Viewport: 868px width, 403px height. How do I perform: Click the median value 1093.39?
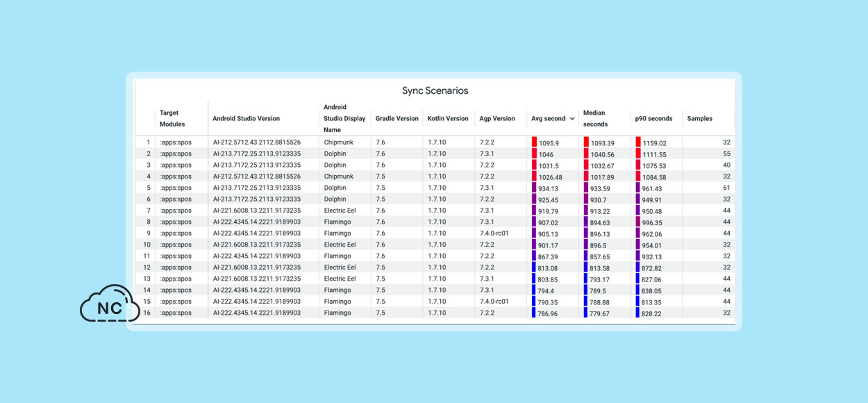coord(603,143)
